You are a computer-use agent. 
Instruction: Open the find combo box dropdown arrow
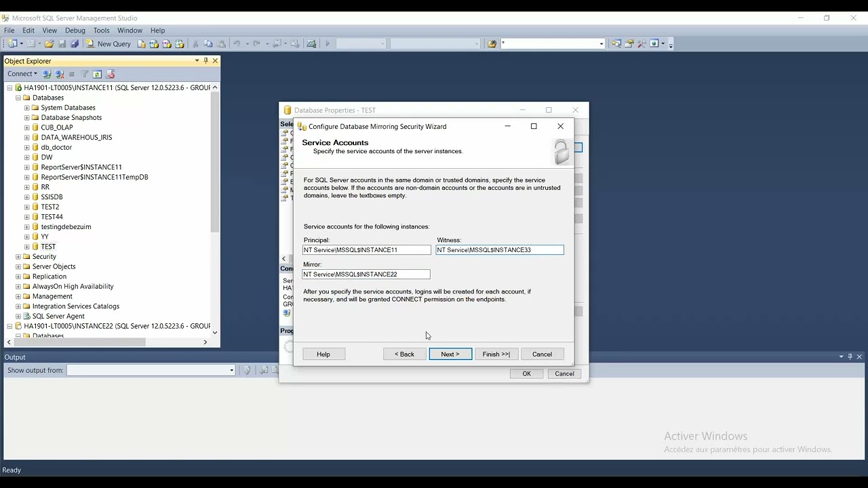[601, 43]
